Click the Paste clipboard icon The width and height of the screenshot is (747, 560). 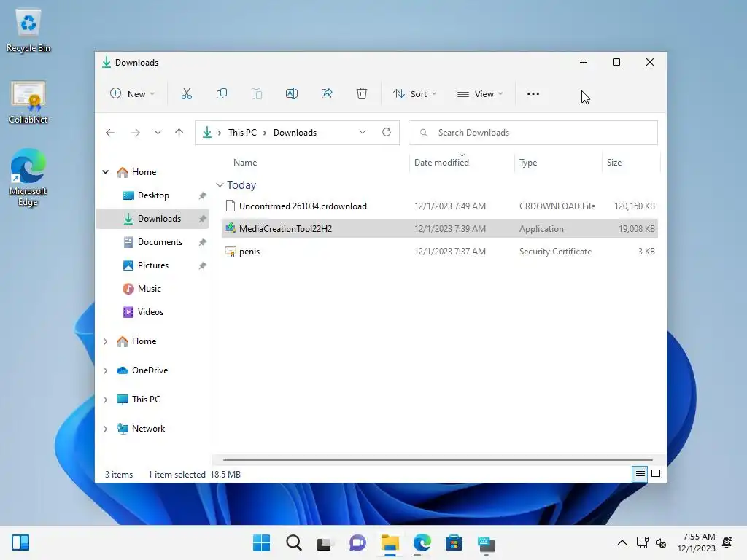[x=257, y=94]
